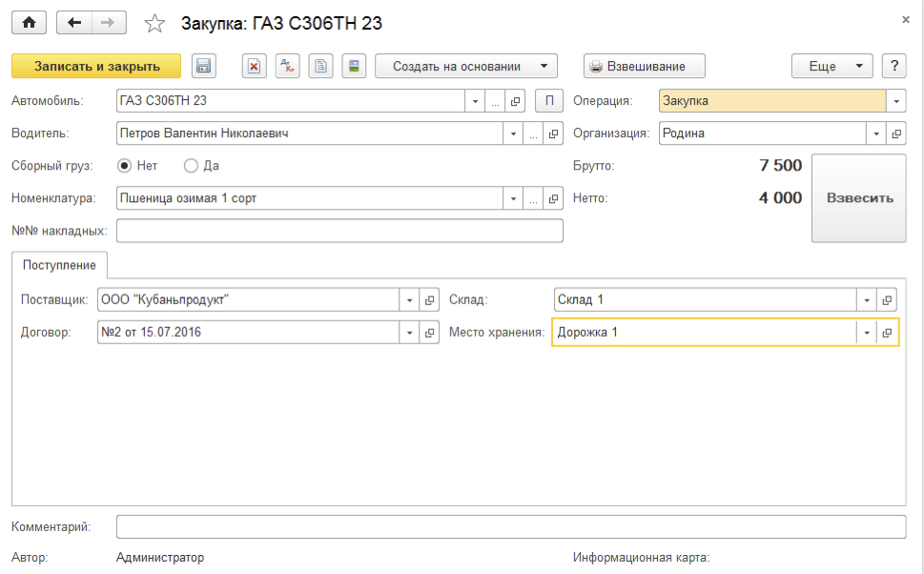Click the Автомобиль field with ГАЗ С306ТН 23
The height and width of the screenshot is (574, 924).
click(291, 101)
